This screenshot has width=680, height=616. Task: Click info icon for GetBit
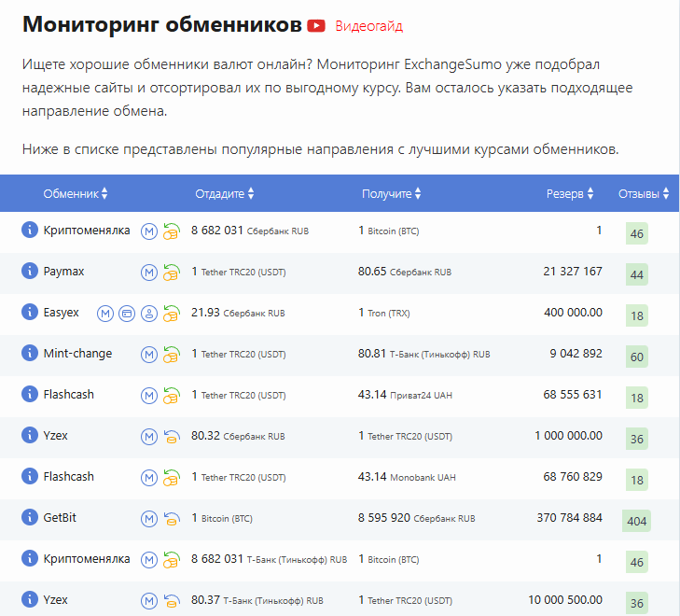[30, 517]
